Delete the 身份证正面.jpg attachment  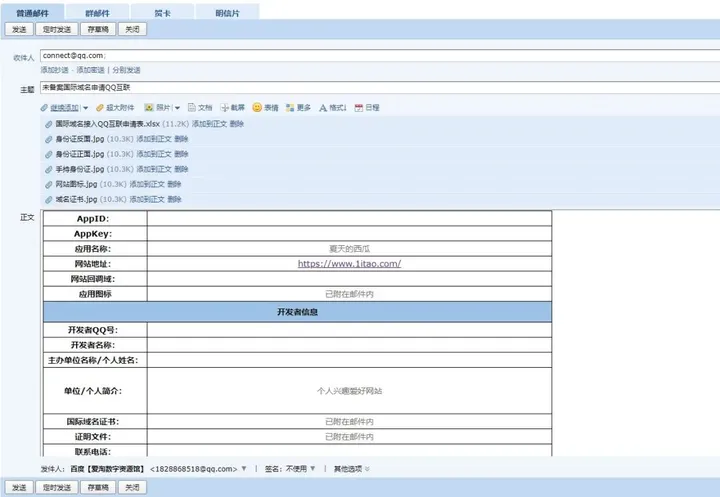click(x=181, y=154)
